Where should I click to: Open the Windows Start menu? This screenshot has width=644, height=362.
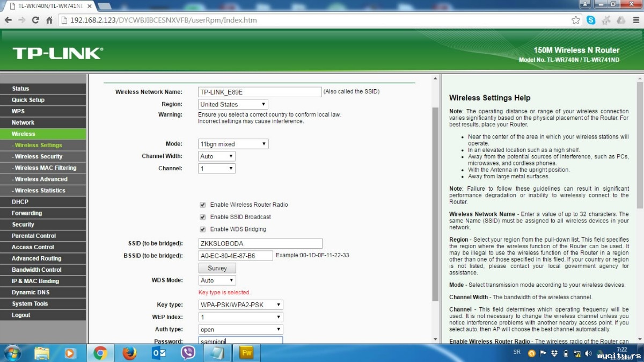12,353
